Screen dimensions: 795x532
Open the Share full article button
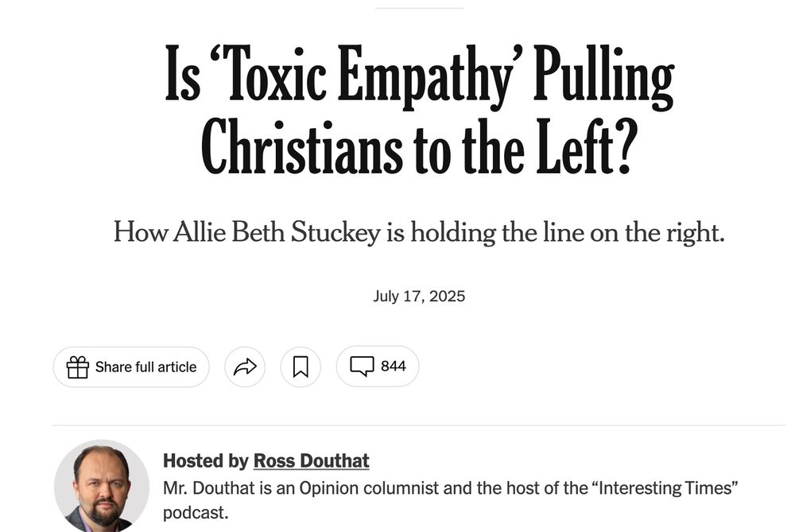coord(131,367)
